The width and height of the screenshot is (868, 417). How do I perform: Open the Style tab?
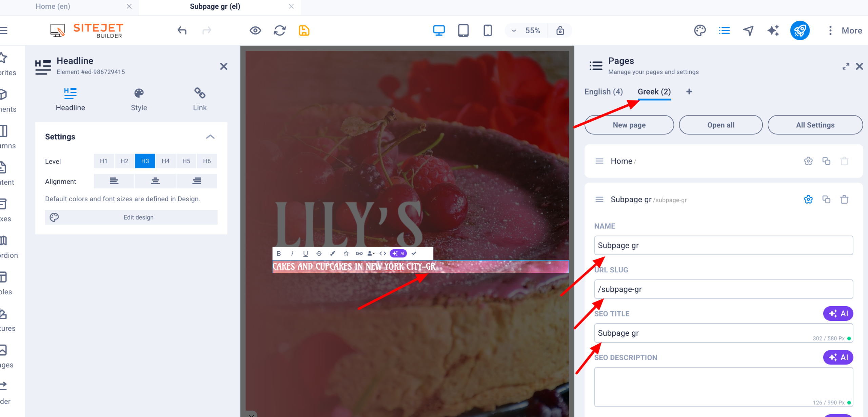point(139,100)
